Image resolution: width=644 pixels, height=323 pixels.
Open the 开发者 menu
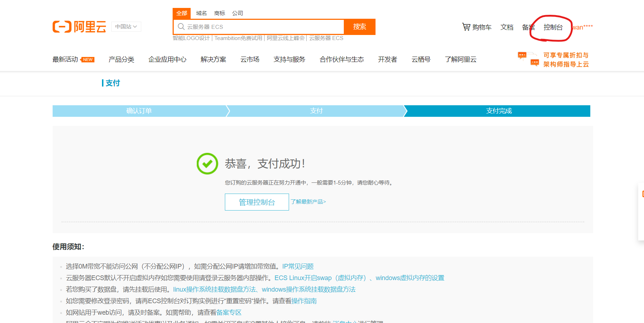point(387,59)
